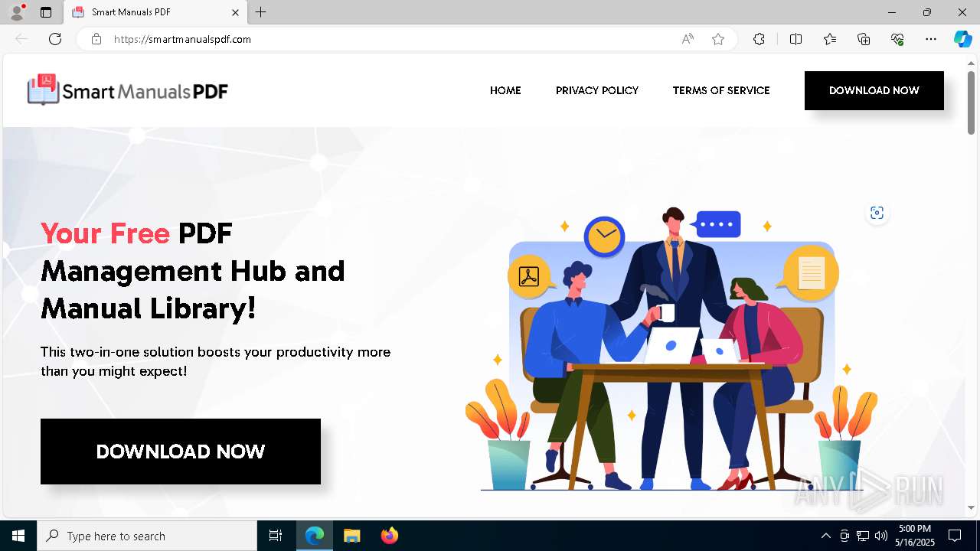Click the large hero DOWNLOAD NOW button
The image size is (980, 551).
pos(181,452)
